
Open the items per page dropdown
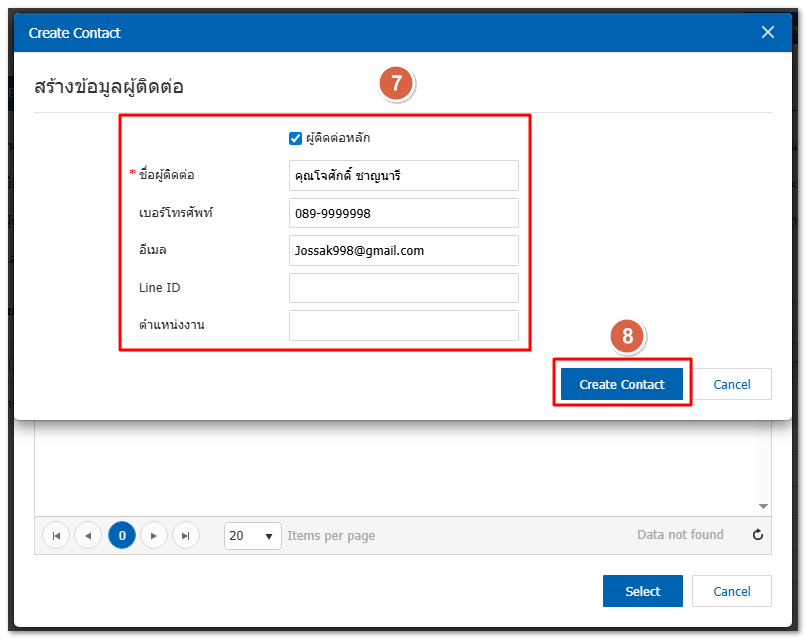pos(252,536)
